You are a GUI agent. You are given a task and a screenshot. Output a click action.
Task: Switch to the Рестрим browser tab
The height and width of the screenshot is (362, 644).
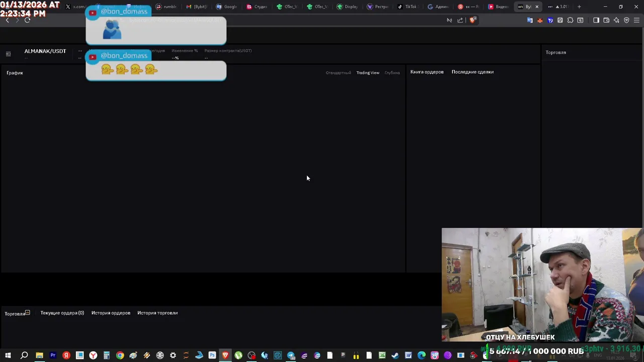(378, 7)
